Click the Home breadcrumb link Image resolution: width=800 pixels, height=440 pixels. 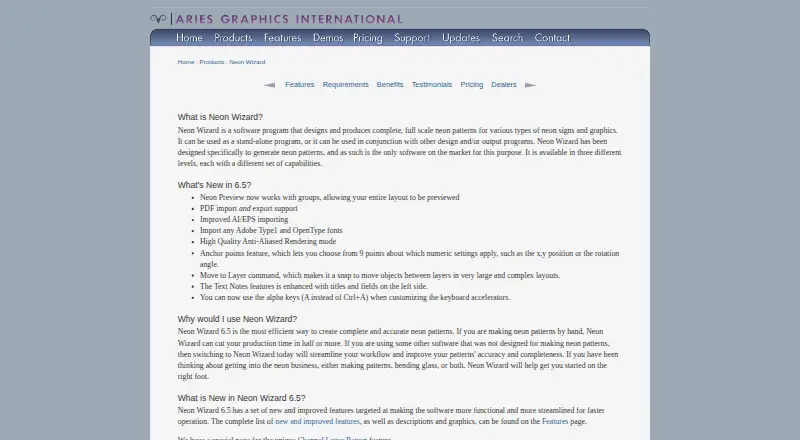pos(186,62)
